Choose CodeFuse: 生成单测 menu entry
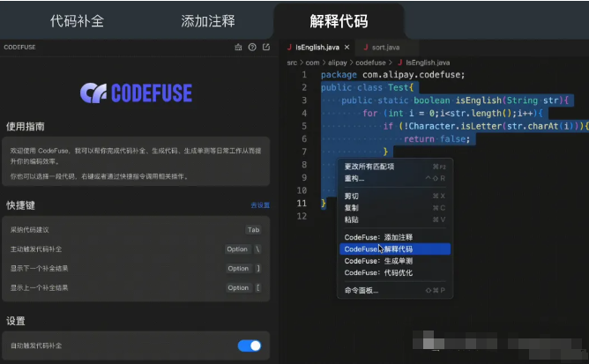 tap(395, 261)
